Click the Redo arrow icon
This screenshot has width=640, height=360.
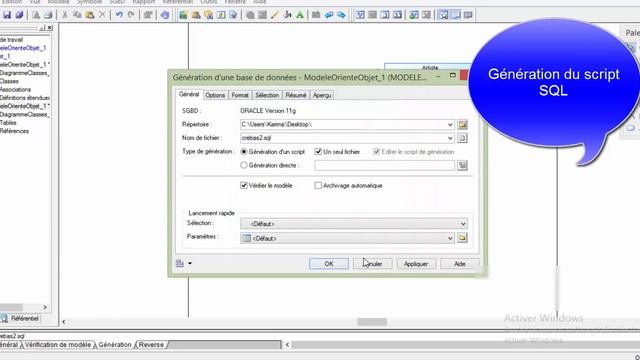pyautogui.click(x=131, y=15)
